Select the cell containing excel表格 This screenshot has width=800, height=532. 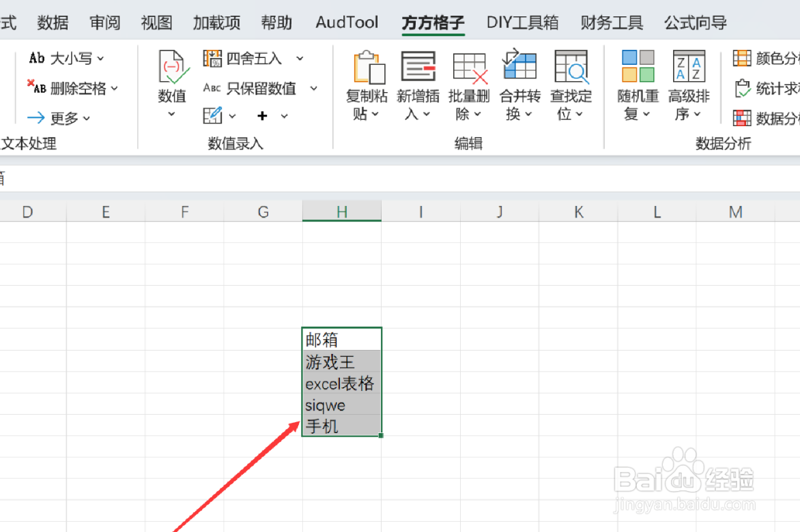(342, 382)
